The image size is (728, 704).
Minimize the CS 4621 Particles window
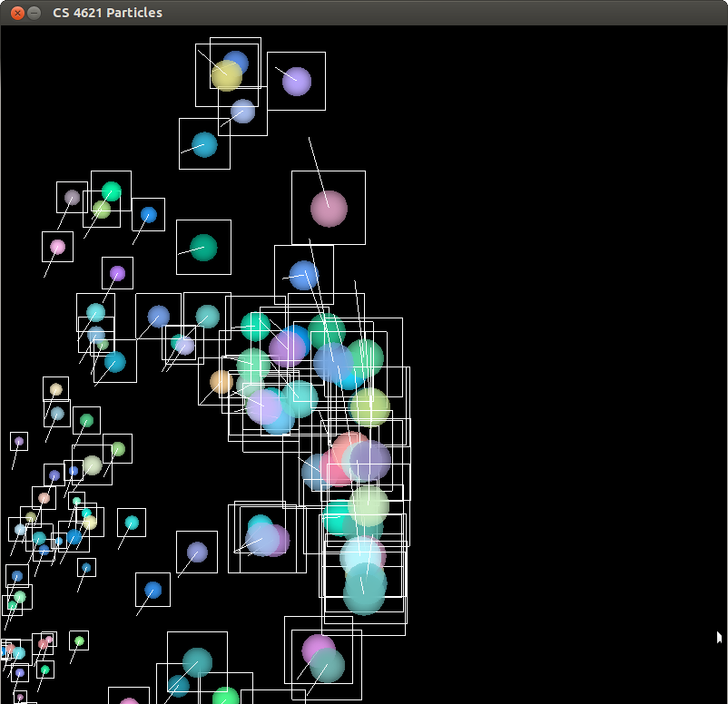(x=34, y=13)
